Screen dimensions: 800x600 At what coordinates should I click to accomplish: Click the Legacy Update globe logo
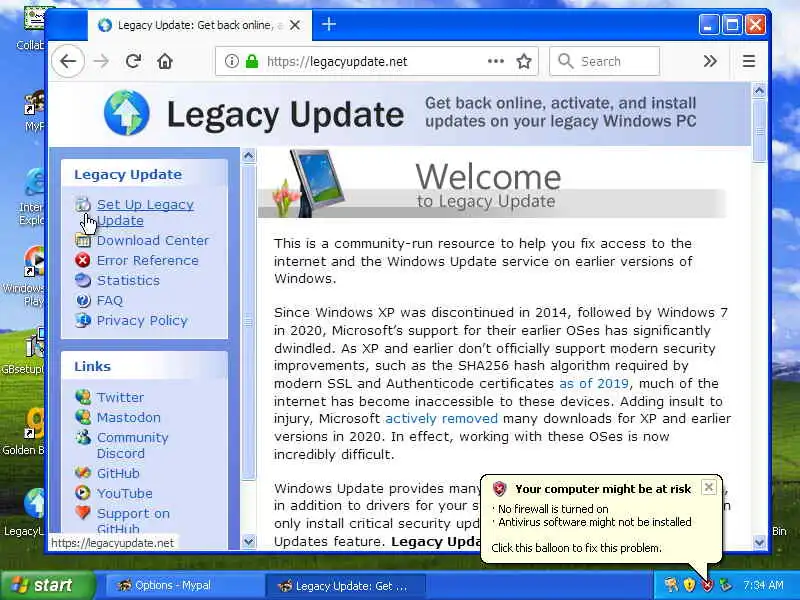pos(127,113)
